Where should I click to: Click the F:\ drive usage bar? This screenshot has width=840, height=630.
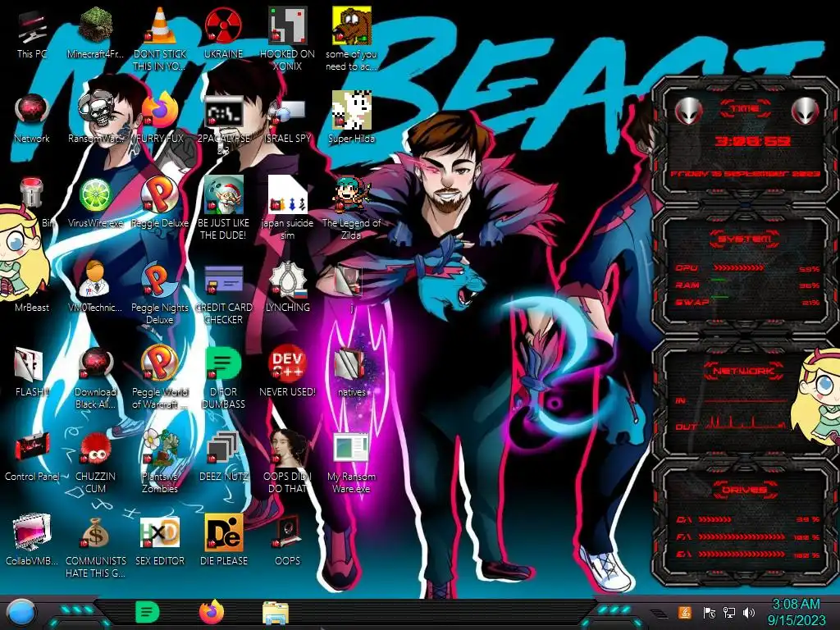[x=742, y=536]
